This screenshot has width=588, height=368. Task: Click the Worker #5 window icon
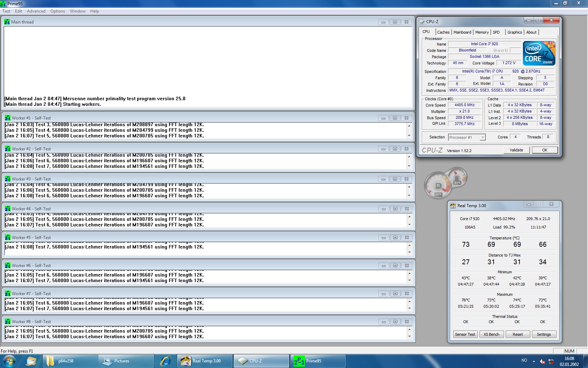click(7, 238)
